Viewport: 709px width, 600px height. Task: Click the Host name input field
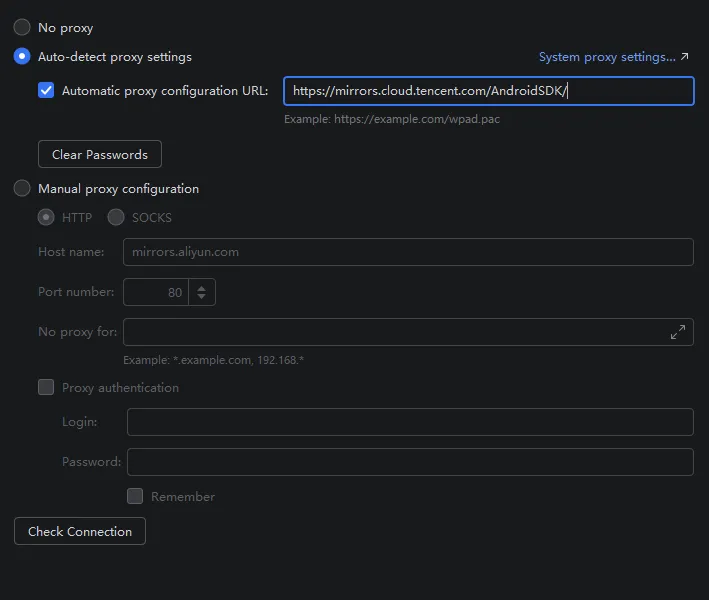coord(408,252)
